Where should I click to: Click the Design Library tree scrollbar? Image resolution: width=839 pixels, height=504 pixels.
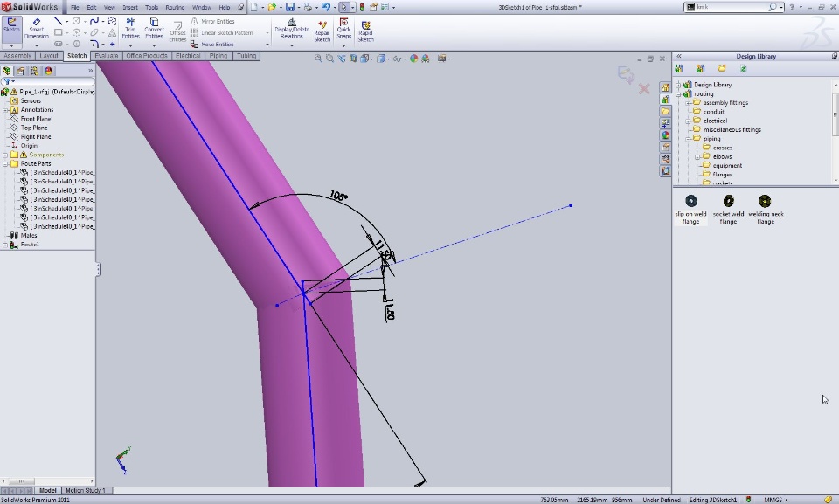836,114
